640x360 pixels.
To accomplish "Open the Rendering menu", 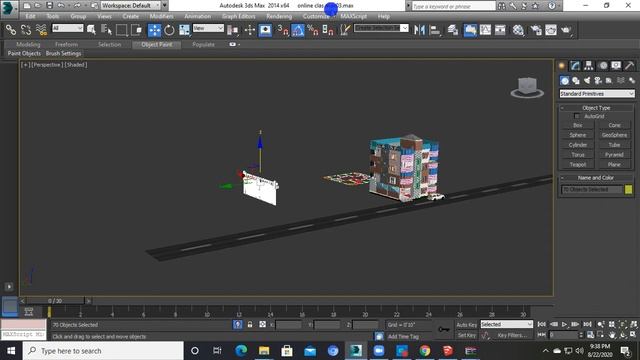I will tap(279, 16).
